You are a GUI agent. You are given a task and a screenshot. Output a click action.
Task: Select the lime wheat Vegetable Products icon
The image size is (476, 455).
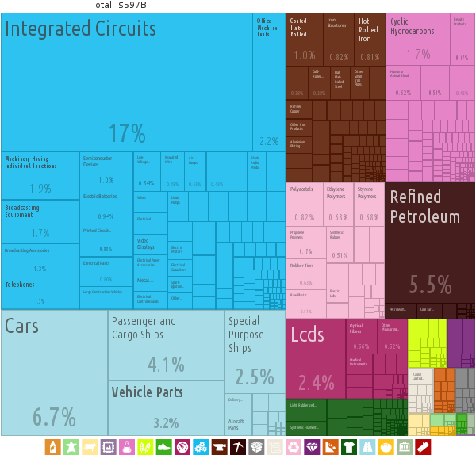(145, 447)
